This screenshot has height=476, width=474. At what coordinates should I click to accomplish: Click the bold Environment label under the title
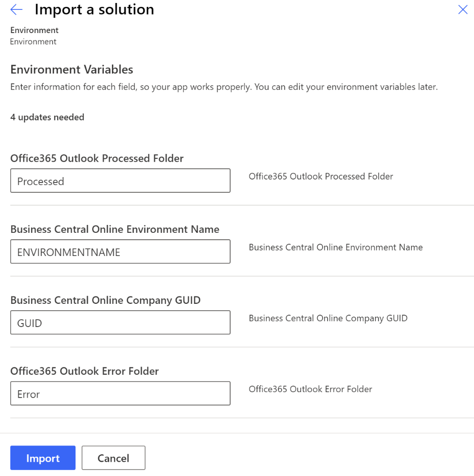point(35,31)
